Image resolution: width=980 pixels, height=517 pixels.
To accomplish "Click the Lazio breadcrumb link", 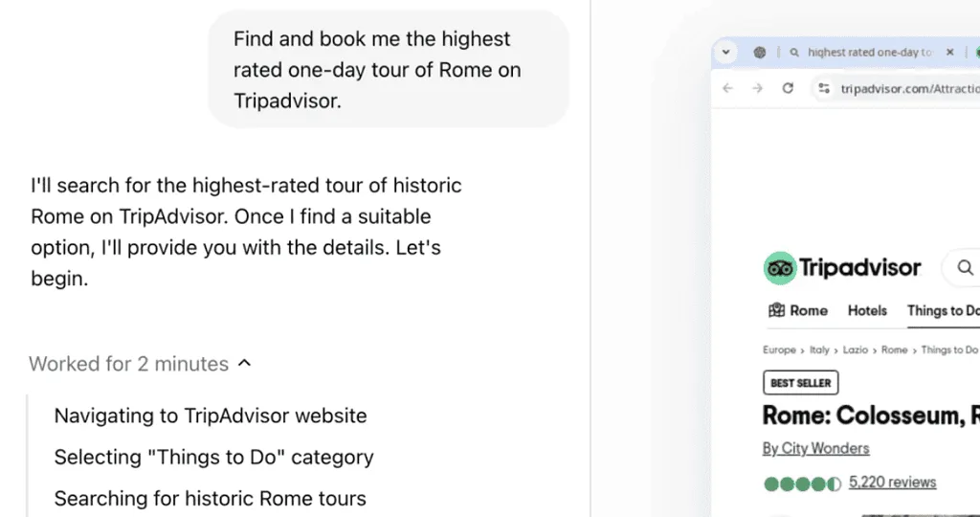I will pyautogui.click(x=856, y=350).
